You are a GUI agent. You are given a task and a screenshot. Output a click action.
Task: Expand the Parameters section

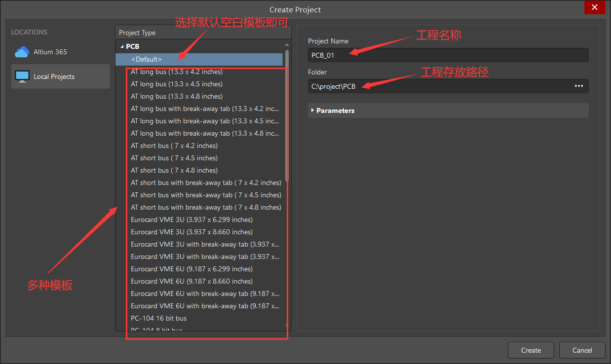(312, 110)
